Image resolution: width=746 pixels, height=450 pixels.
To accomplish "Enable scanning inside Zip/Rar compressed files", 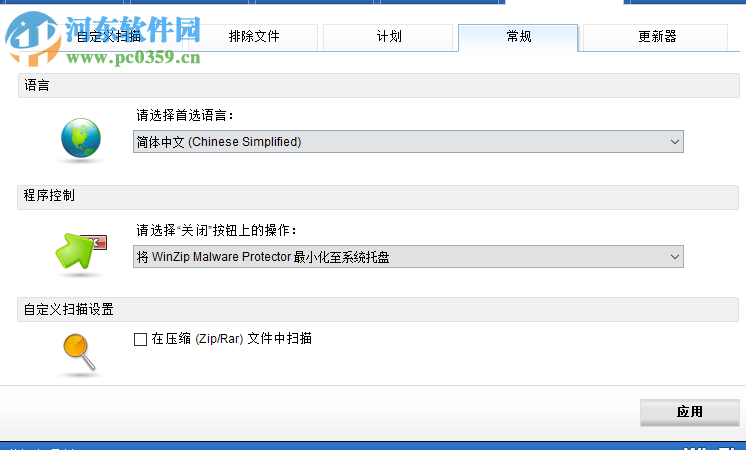I will (140, 339).
